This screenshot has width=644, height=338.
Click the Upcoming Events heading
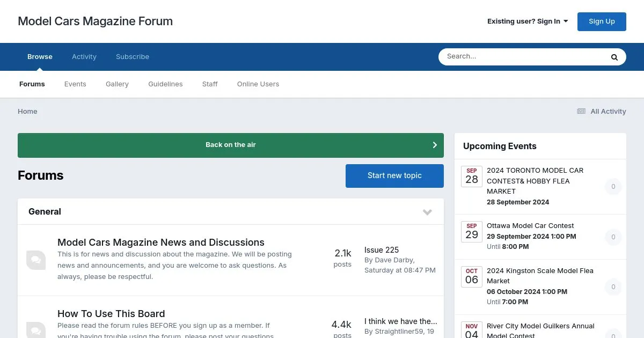pyautogui.click(x=500, y=146)
